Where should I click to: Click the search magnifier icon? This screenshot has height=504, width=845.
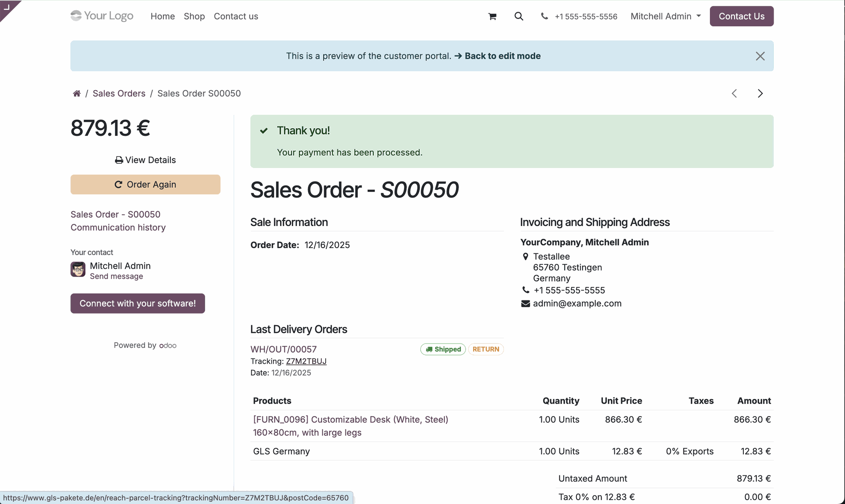(x=519, y=16)
